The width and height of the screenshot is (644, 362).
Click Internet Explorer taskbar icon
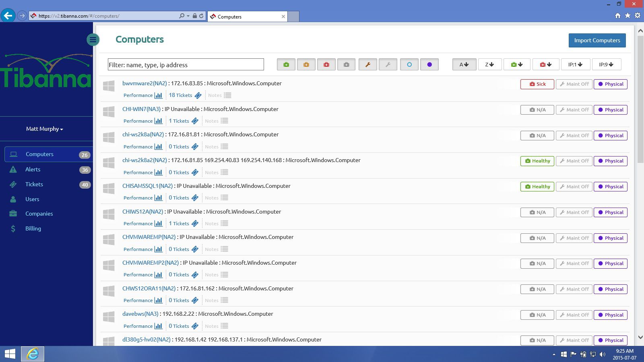click(33, 354)
